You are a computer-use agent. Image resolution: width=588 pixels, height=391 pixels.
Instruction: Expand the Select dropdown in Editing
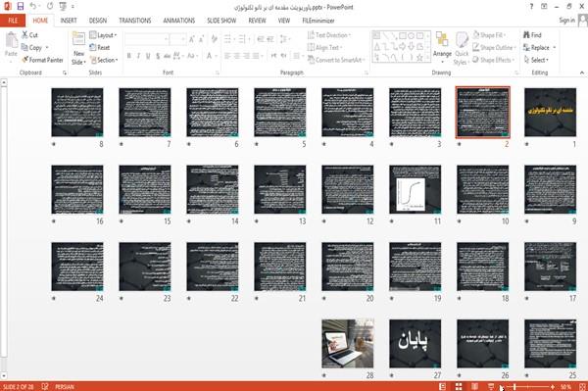point(536,60)
